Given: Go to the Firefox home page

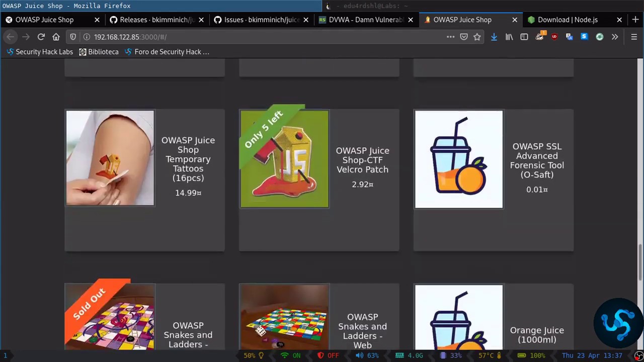Looking at the screenshot, I should [56, 37].
